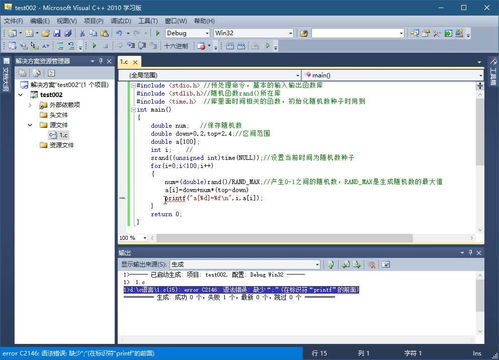Click the Undo arrow icon
Image resolution: width=499 pixels, height=360 pixels.
tap(119, 33)
